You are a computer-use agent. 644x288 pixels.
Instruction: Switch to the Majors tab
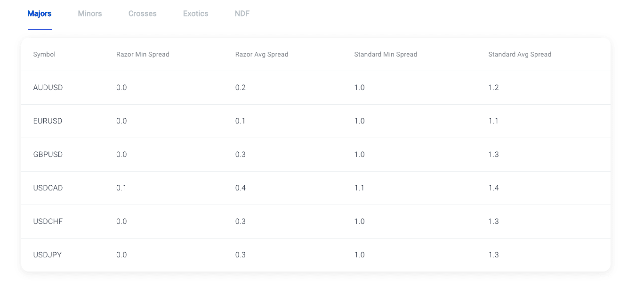tap(40, 14)
